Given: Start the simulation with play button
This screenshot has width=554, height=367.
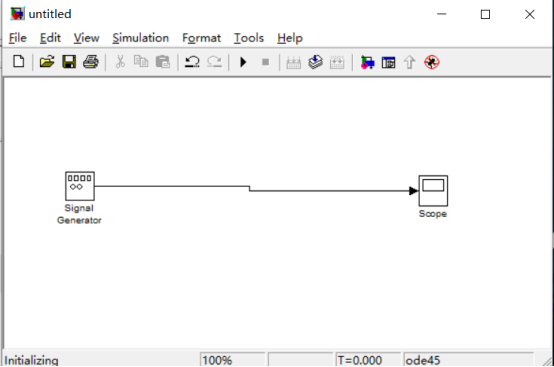Looking at the screenshot, I should 243,62.
